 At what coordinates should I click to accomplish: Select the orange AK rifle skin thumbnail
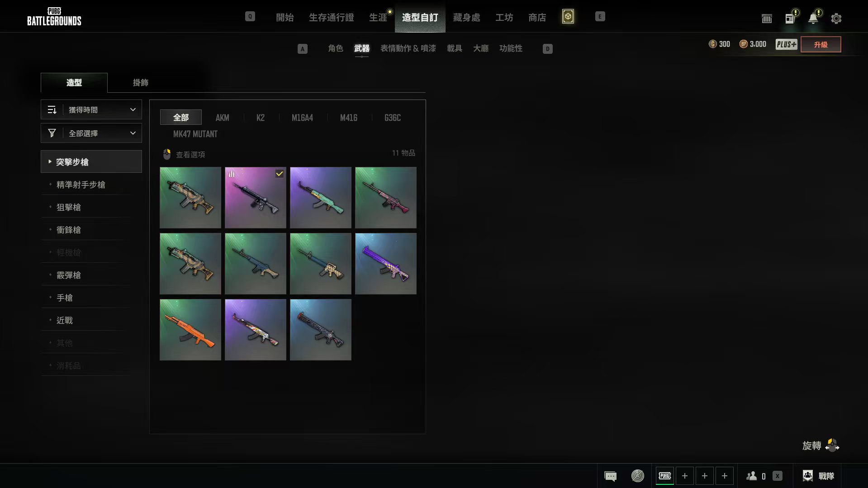(x=190, y=330)
